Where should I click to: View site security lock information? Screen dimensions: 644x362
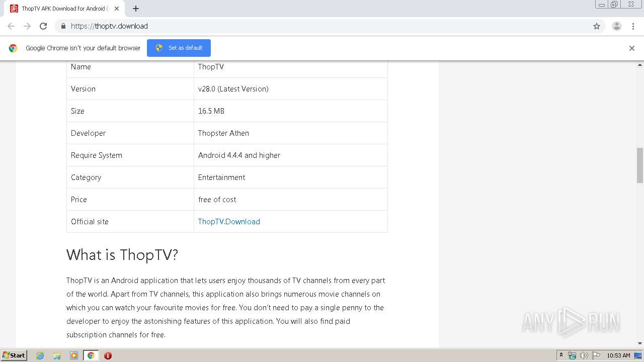63,26
